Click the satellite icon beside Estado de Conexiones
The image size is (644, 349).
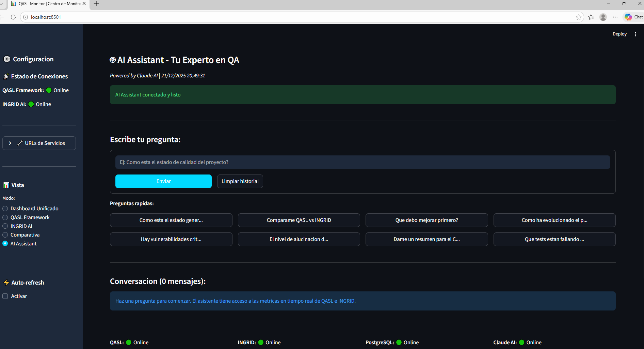6,76
